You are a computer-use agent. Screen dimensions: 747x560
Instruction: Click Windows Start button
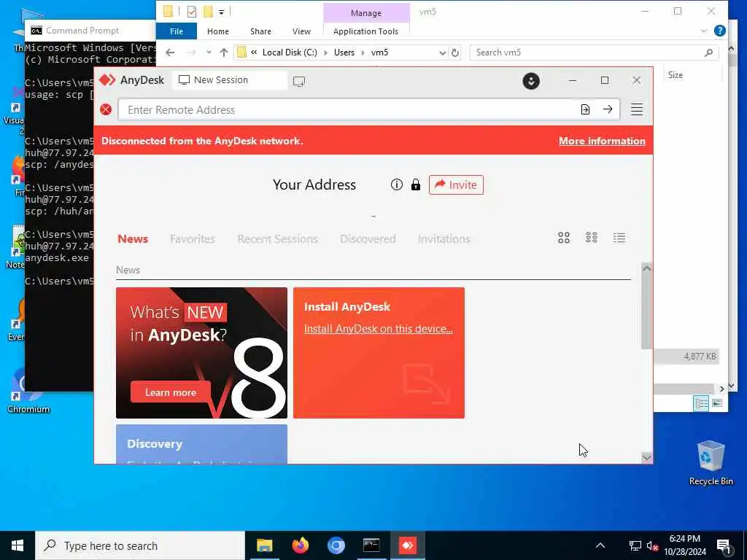click(x=18, y=545)
